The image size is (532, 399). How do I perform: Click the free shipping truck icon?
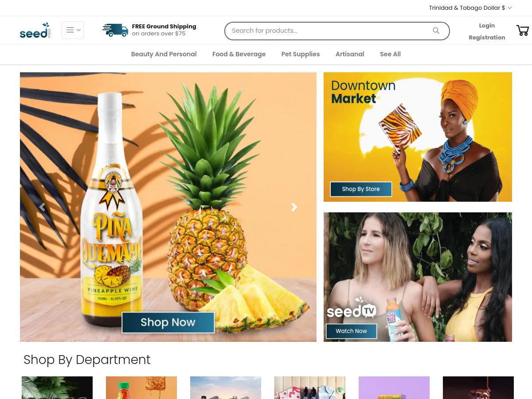[x=115, y=30]
